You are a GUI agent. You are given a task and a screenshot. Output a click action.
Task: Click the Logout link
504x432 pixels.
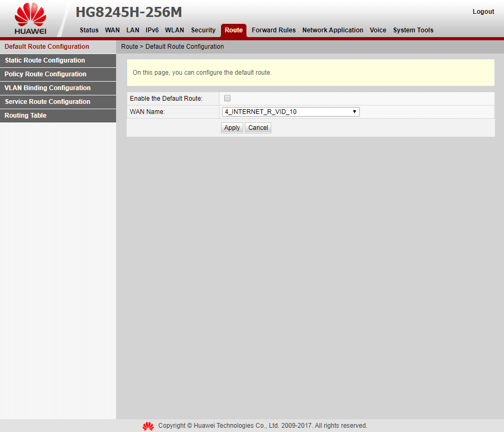pyautogui.click(x=483, y=11)
